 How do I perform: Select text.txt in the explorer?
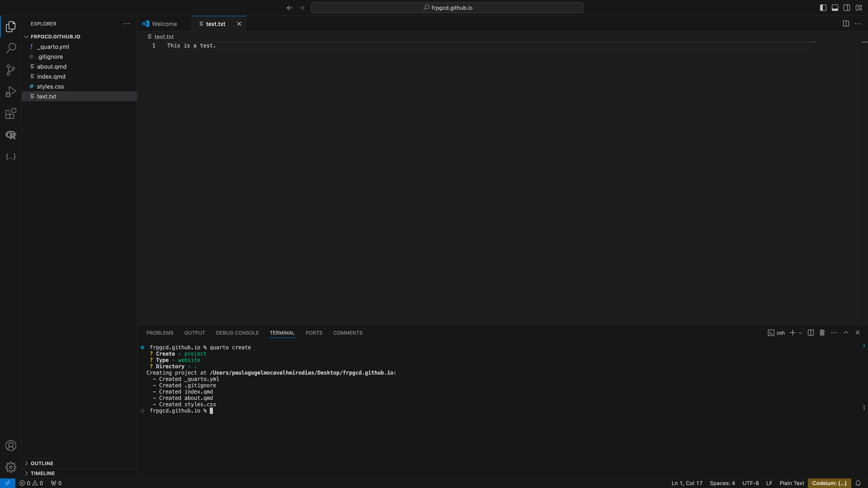tap(80, 96)
